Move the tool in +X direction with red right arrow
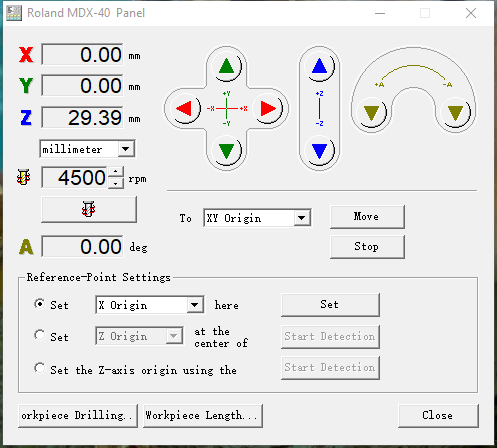The height and width of the screenshot is (448, 497). pyautogui.click(x=268, y=109)
